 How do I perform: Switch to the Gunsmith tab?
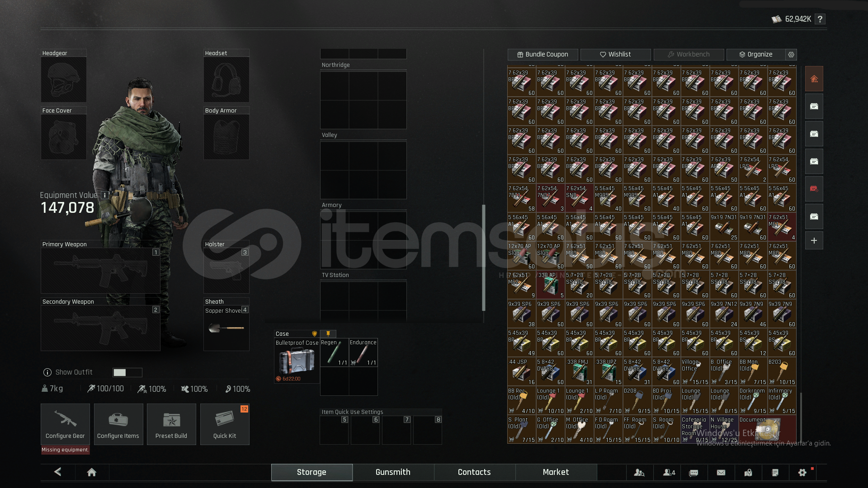click(x=393, y=472)
